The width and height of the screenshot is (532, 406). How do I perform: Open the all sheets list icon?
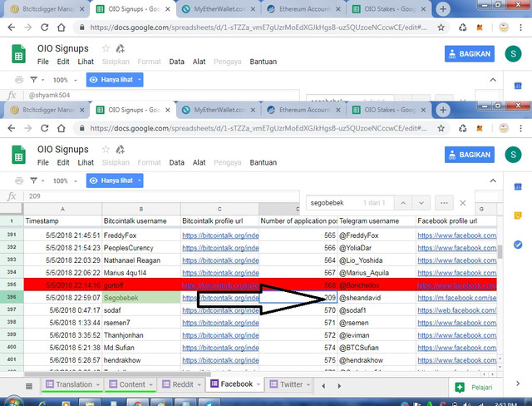[x=29, y=386]
